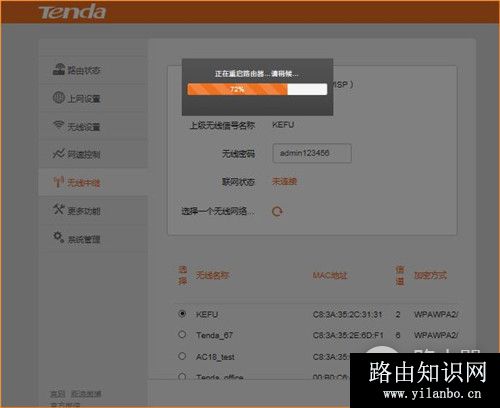Click the 72% restart progress bar
This screenshot has width=500, height=408.
[x=257, y=89]
